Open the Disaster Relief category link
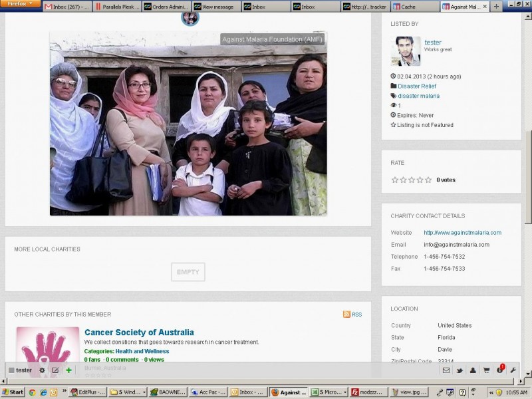Image resolution: width=532 pixels, height=399 pixels. tap(417, 86)
